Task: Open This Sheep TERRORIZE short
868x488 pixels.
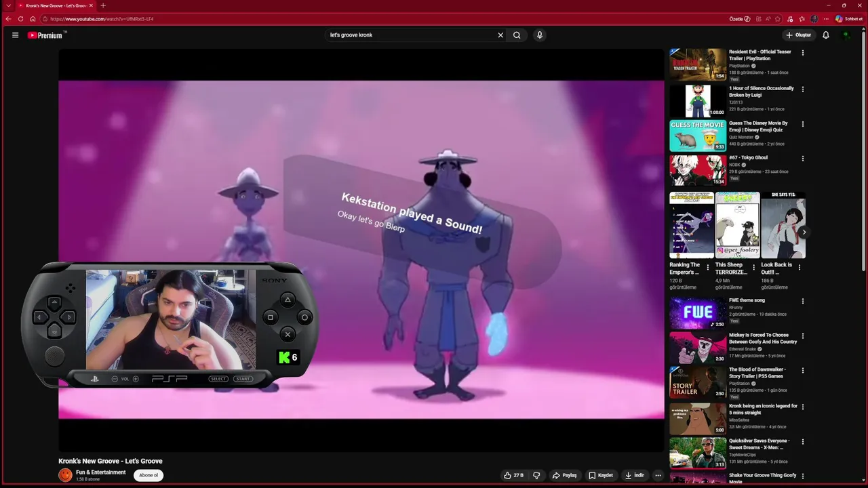Action: click(737, 225)
